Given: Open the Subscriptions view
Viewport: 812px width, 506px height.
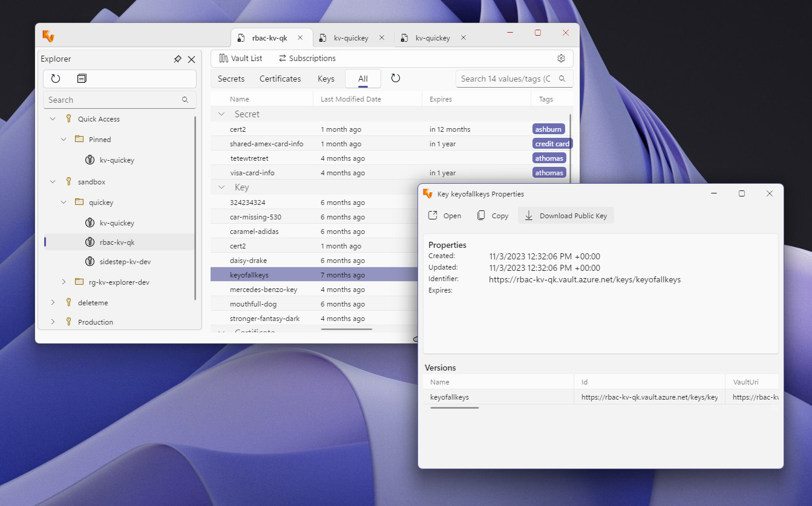Looking at the screenshot, I should click(x=307, y=59).
